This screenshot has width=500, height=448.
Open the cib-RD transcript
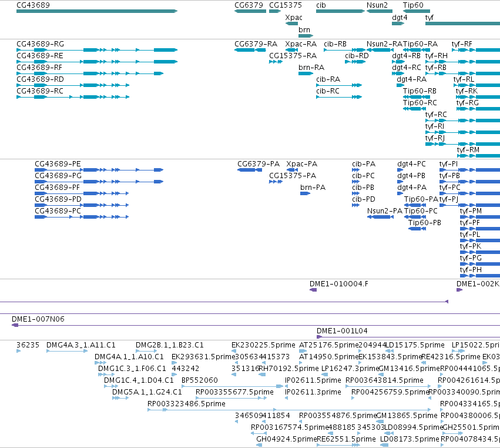point(355,62)
